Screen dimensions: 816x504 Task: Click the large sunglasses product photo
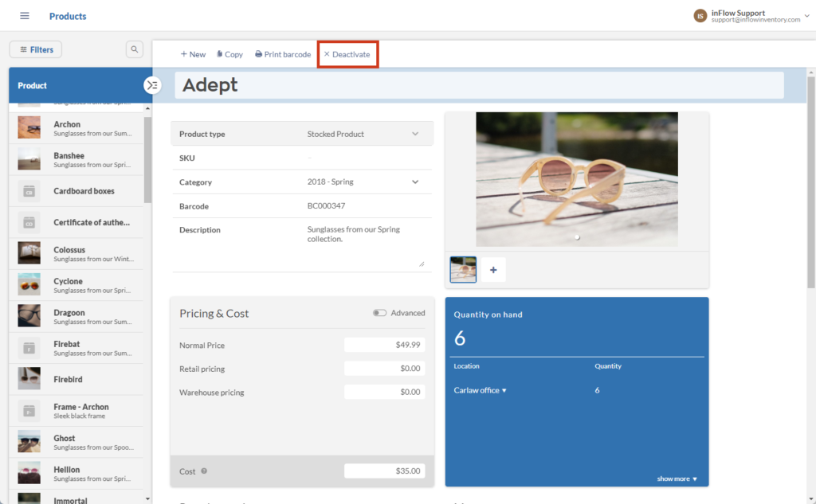[577, 179]
